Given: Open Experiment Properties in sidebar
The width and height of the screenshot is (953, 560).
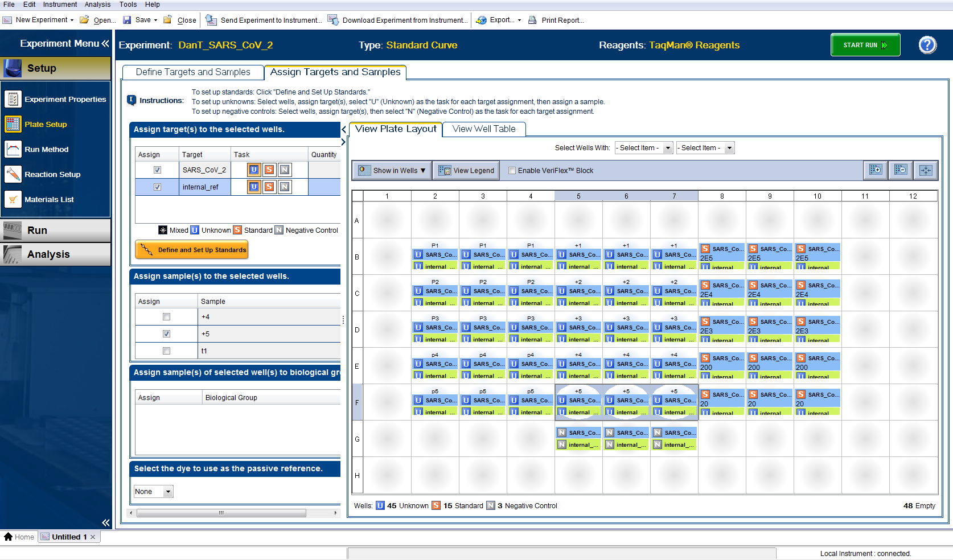Looking at the screenshot, I should click(56, 99).
